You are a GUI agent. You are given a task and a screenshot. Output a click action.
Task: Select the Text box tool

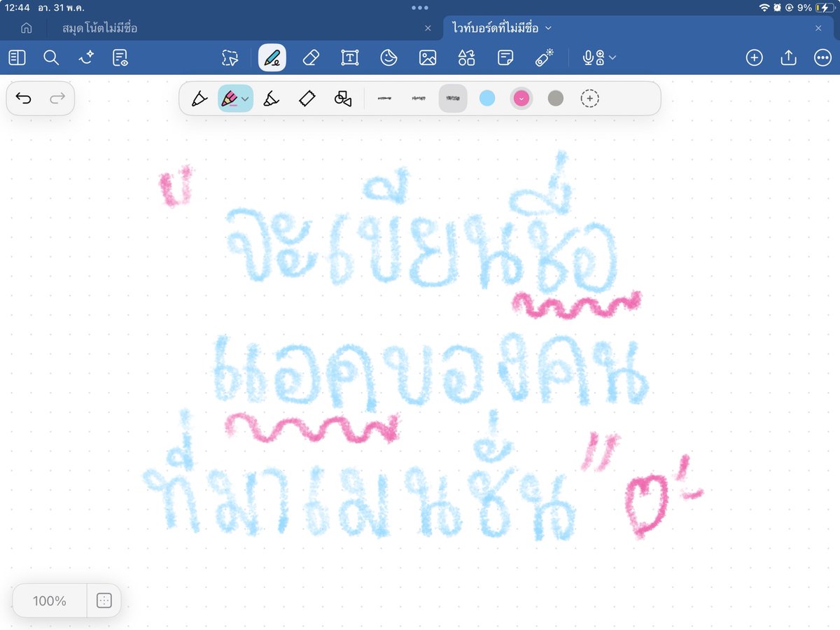click(x=349, y=57)
